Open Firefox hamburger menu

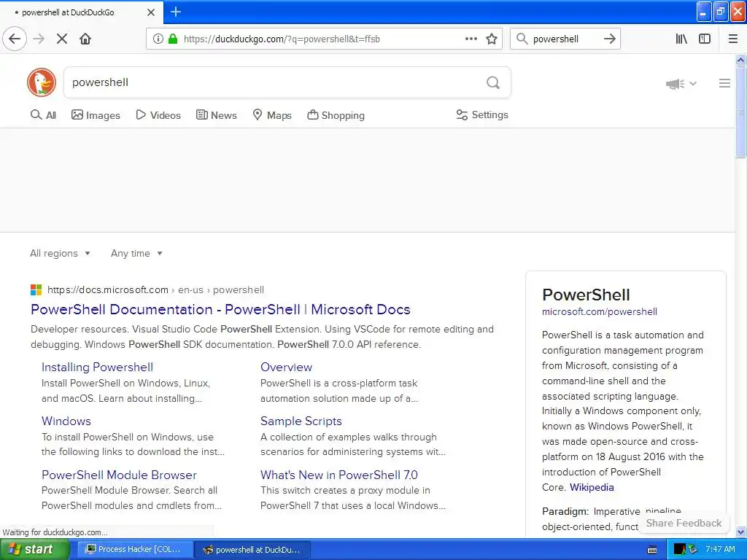733,39
